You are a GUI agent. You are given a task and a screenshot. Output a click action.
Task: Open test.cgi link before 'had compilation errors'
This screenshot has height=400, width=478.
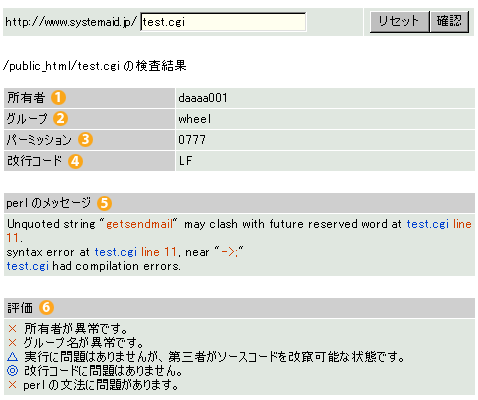point(28,266)
